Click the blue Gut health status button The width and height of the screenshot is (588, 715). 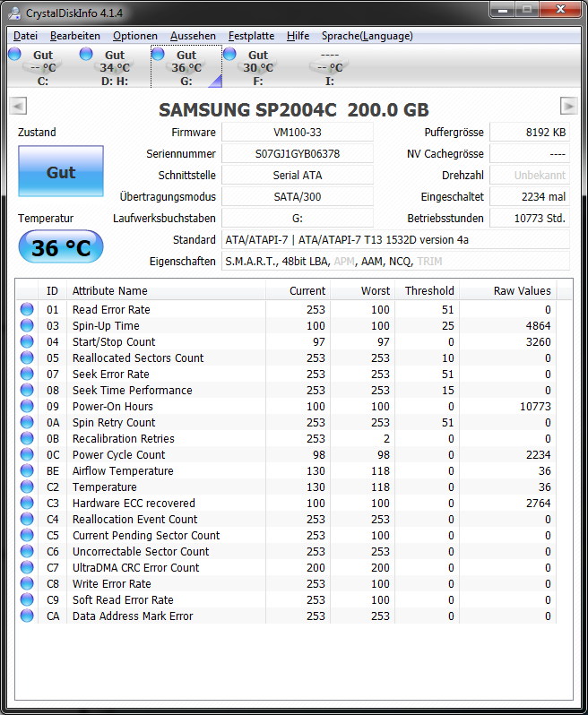click(61, 171)
